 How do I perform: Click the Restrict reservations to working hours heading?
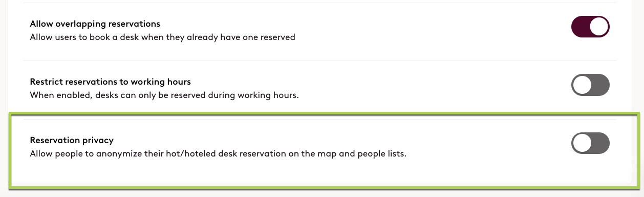(111, 82)
